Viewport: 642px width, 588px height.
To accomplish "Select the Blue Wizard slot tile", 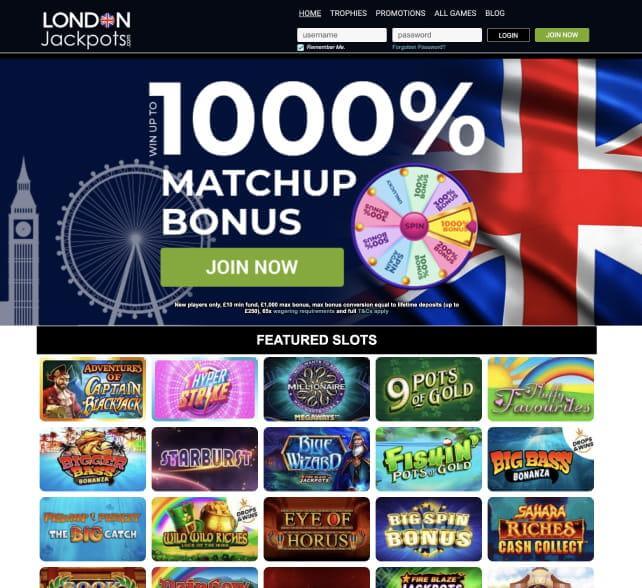I will click(x=316, y=459).
